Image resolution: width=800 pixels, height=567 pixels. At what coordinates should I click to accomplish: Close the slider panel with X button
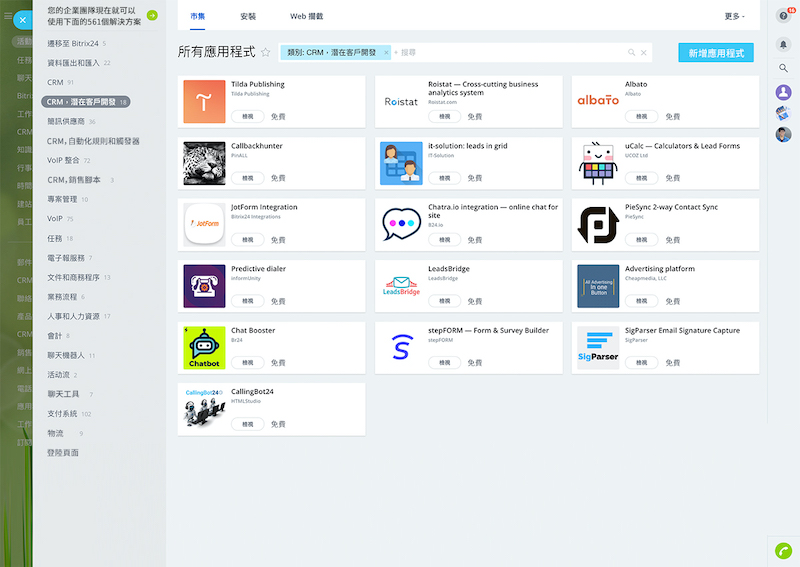coord(22,20)
